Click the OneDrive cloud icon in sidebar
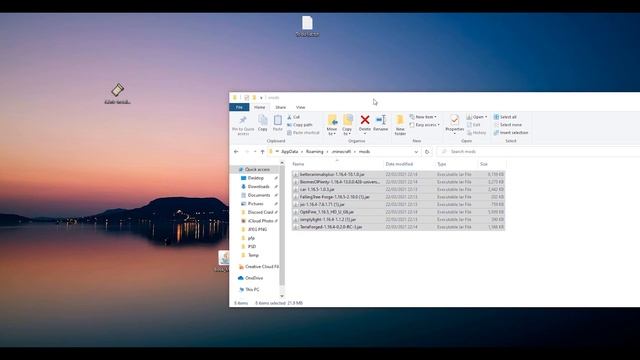 (240, 278)
